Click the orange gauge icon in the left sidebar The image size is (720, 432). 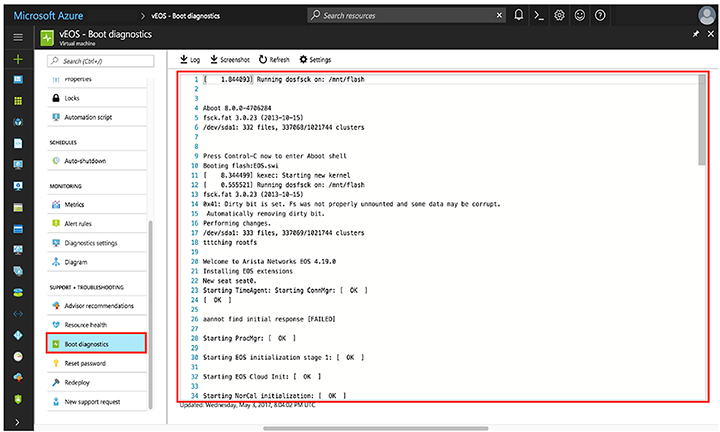coord(18,356)
